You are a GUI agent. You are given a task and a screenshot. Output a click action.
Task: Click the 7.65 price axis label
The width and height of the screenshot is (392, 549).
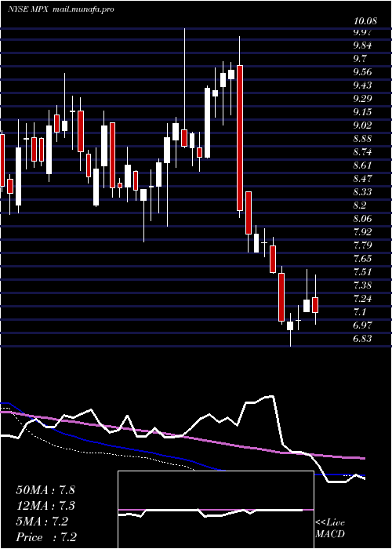pyautogui.click(x=362, y=258)
